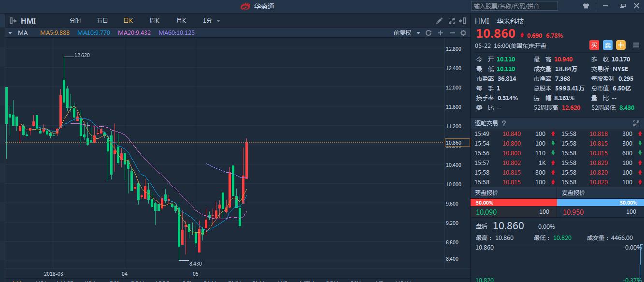The image size is (644, 282).
Task: Click the 12.620 high marker on chart
Action: 82,55
